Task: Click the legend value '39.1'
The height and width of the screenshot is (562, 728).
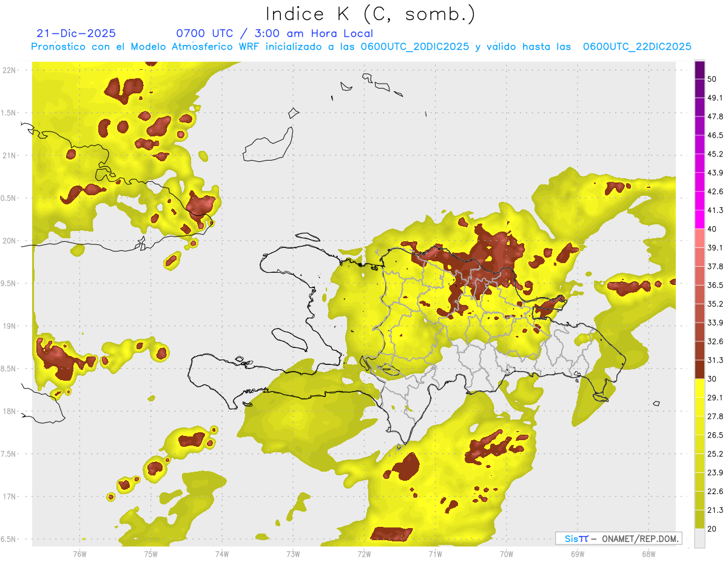Action: click(x=715, y=247)
